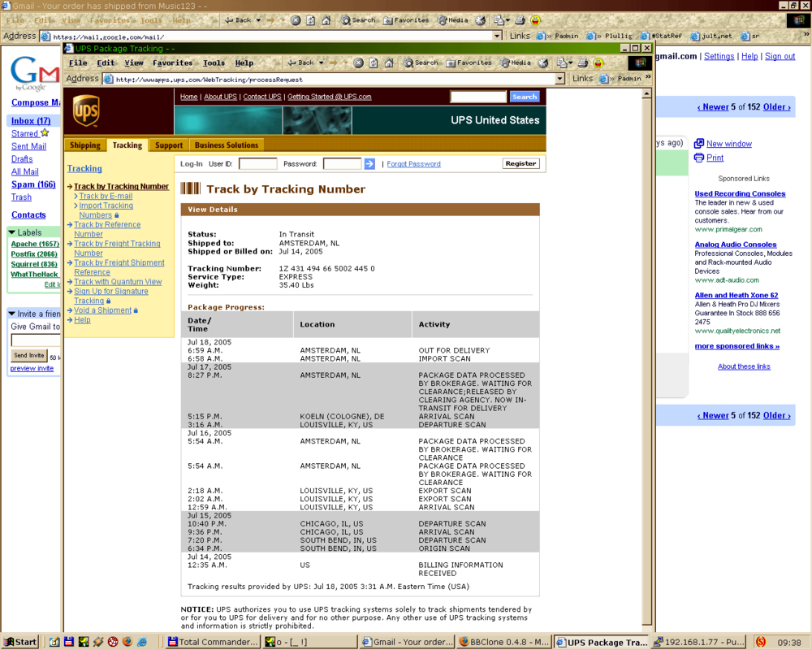The height and width of the screenshot is (650, 812).
Task: Click the UPS site search input box
Action: 478,97
